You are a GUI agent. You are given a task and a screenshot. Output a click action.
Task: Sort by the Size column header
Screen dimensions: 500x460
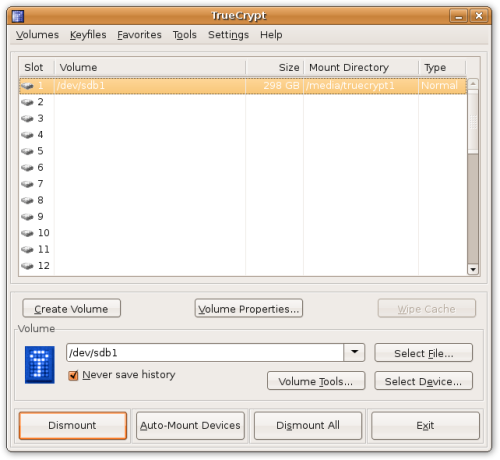click(x=275, y=67)
